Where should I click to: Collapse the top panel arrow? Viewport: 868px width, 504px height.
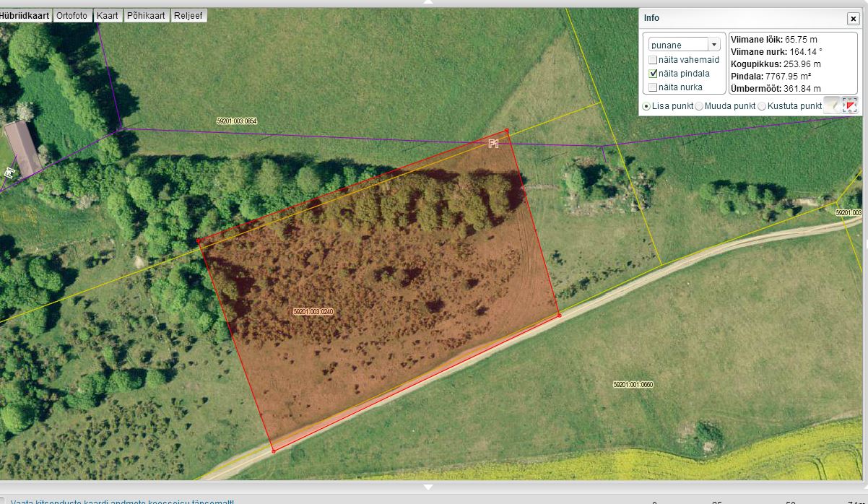[428, 3]
